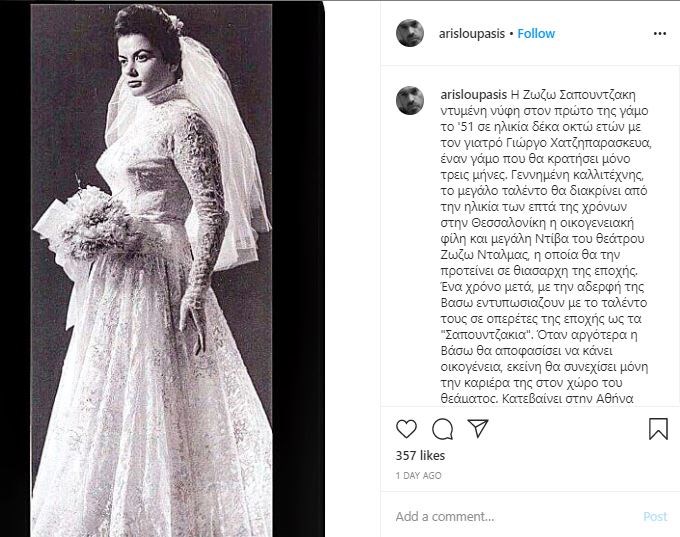Open the arisloupasis username in the post header
The height and width of the screenshot is (537, 680).
(x=472, y=33)
